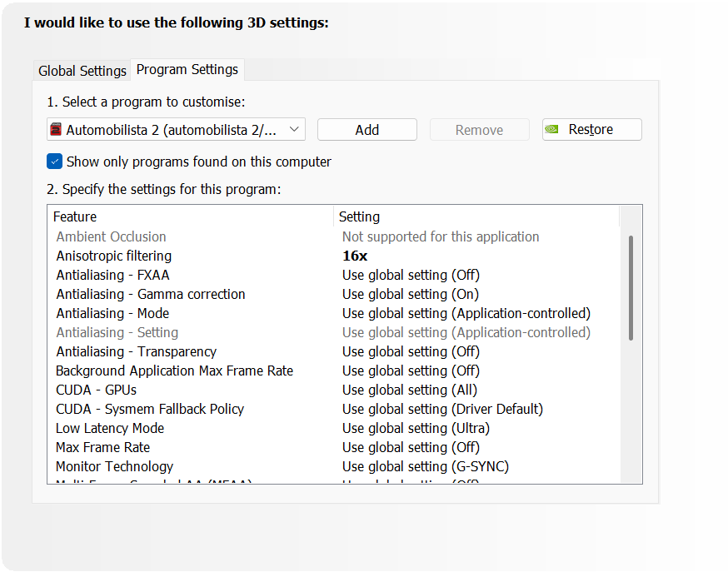Switch to the Global Settings tab
Image resolution: width=728 pixels, height=572 pixels.
[82, 71]
